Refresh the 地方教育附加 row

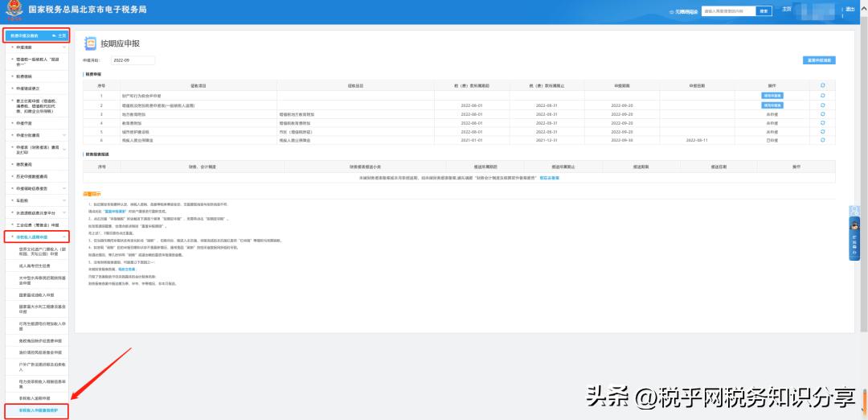click(x=823, y=113)
